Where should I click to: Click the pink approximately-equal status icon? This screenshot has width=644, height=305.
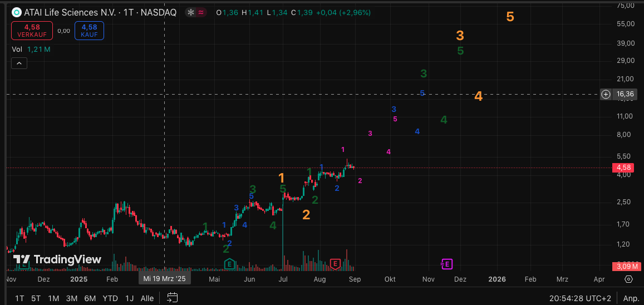(200, 12)
